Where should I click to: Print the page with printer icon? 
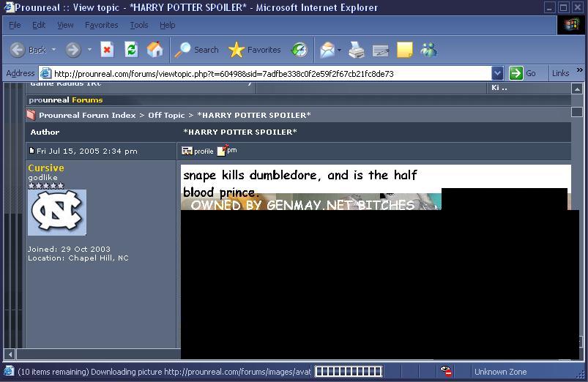(357, 50)
